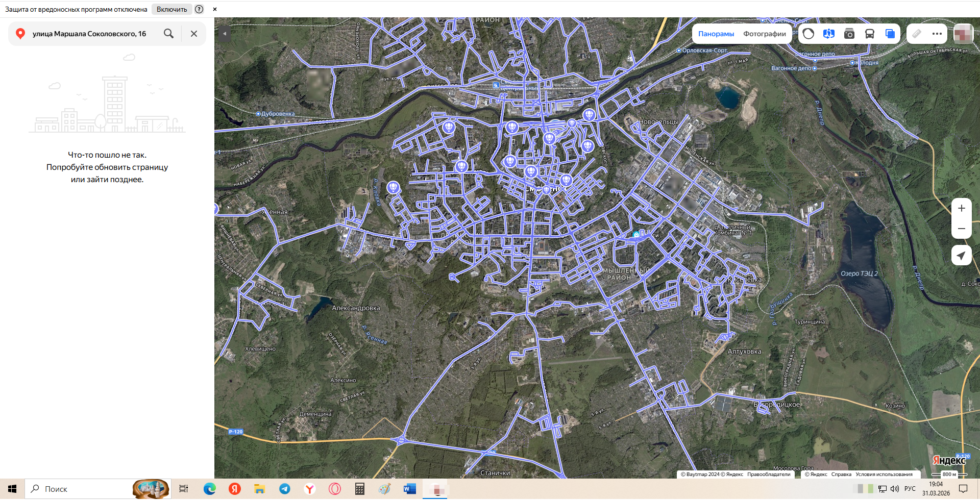The width and height of the screenshot is (980, 500).
Task: Open the red Яндекс app taskbar icon
Action: tap(234, 489)
